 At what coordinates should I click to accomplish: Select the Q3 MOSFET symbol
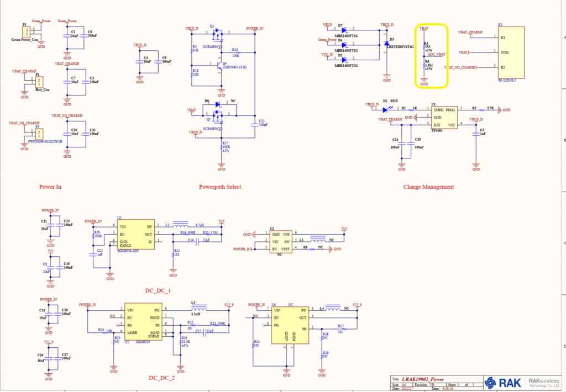pos(218,34)
